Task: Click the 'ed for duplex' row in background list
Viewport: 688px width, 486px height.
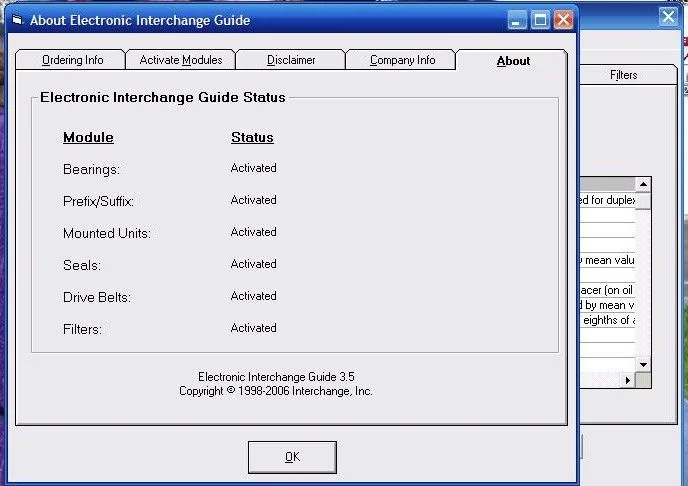Action: [x=608, y=200]
